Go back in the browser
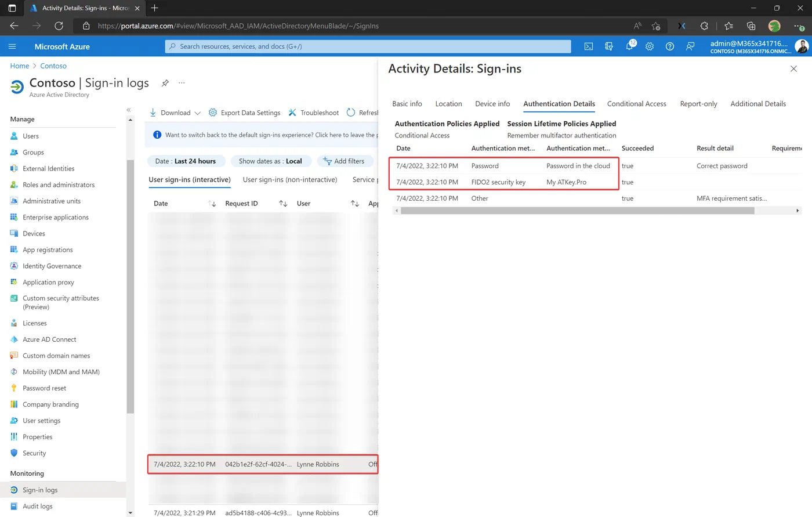This screenshot has height=517, width=812. 14,26
